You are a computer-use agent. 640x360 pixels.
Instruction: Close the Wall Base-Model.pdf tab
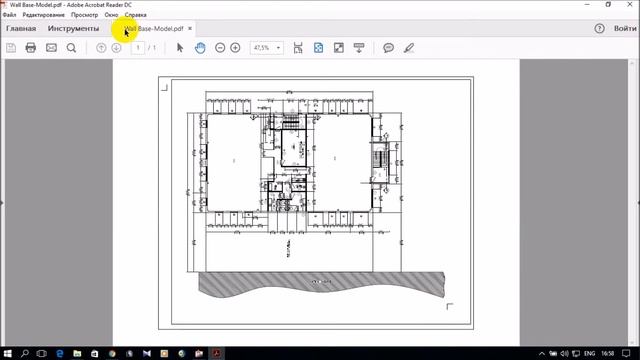(x=190, y=29)
